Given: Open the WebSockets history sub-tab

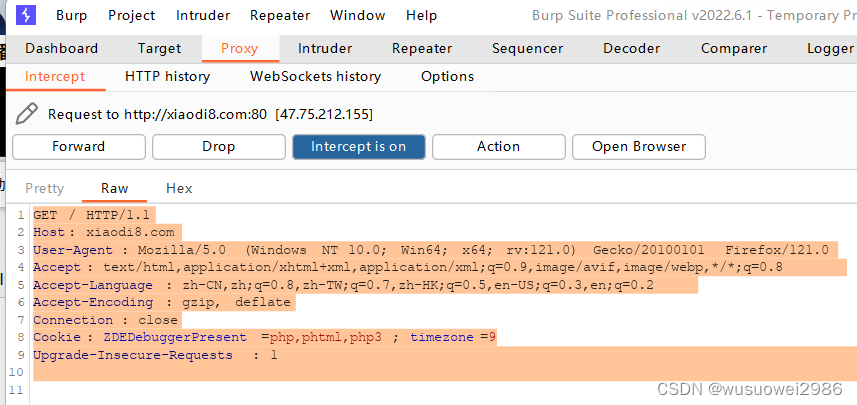Looking at the screenshot, I should 315,76.
